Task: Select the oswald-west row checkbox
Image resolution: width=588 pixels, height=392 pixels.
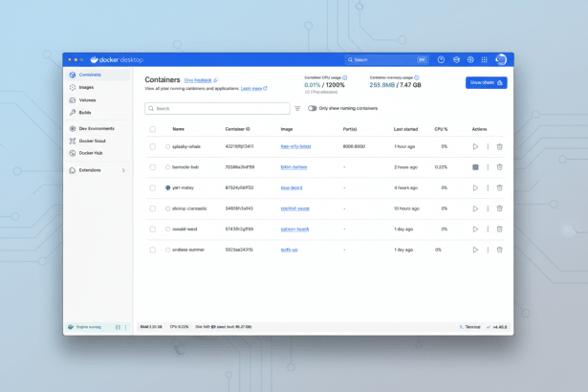Action: coord(153,229)
